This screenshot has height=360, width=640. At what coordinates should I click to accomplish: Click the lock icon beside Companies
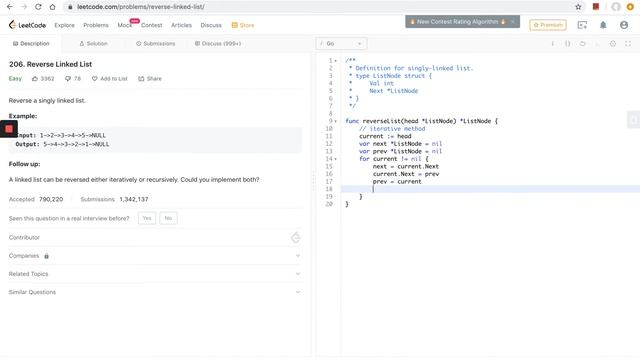point(46,256)
